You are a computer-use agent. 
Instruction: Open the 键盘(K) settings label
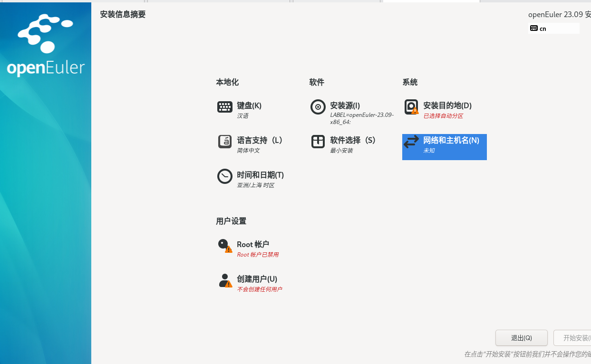pos(249,105)
